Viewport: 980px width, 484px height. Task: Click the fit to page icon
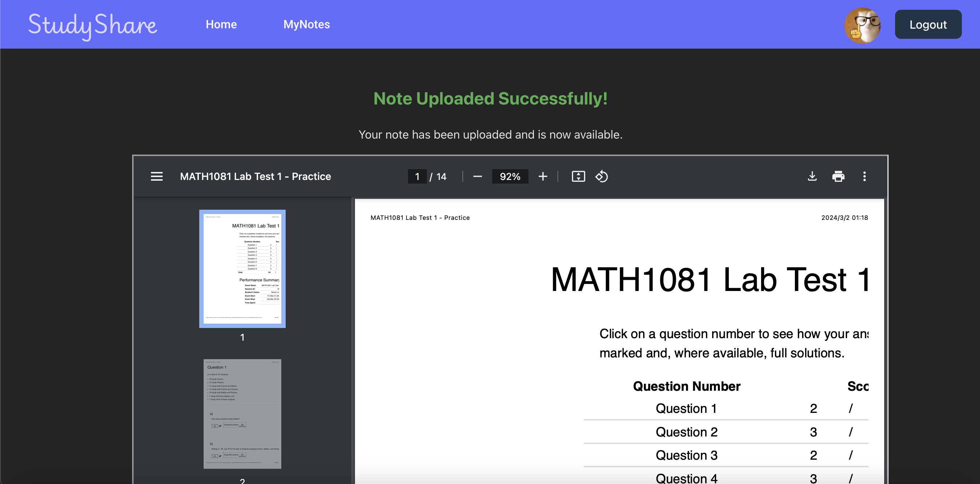coord(578,176)
